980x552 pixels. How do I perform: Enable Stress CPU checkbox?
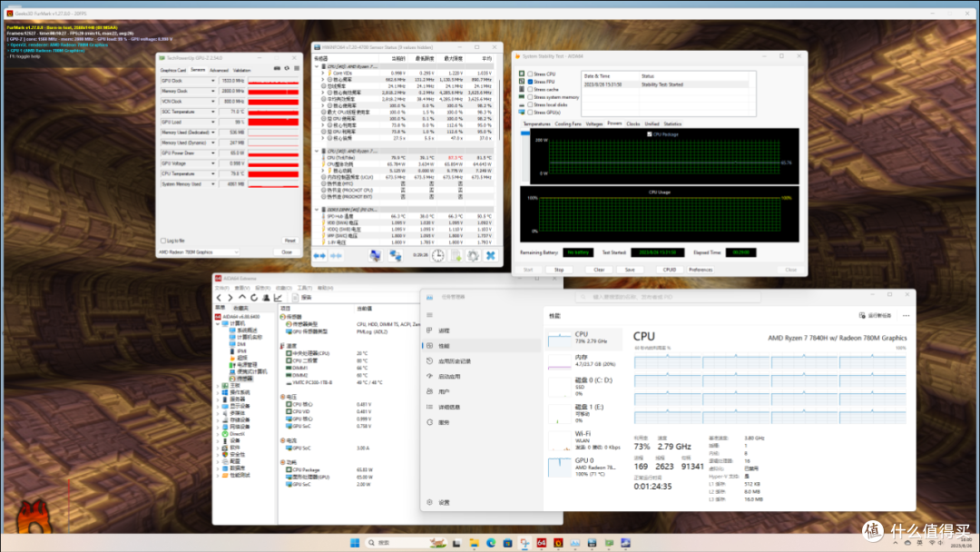click(530, 74)
